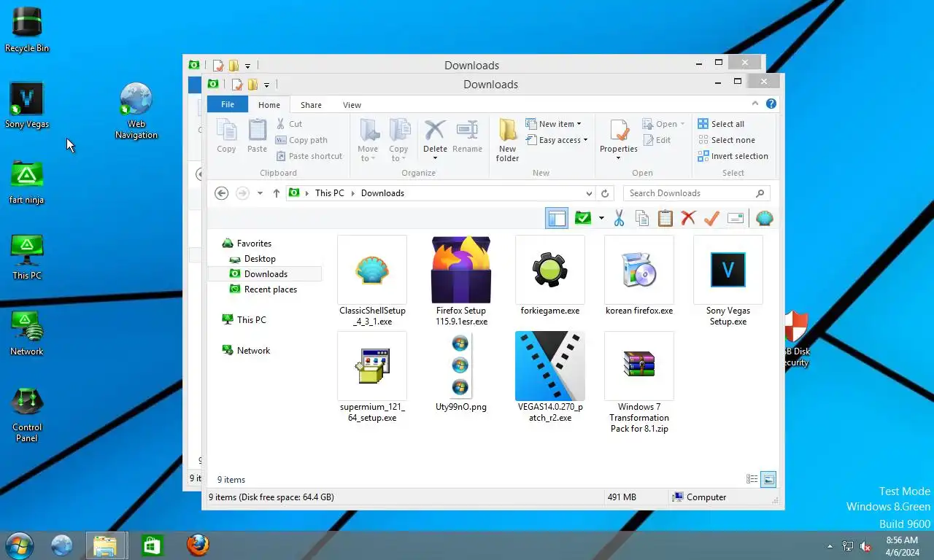Select forkiegame.exe file
The width and height of the screenshot is (934, 560).
550,276
